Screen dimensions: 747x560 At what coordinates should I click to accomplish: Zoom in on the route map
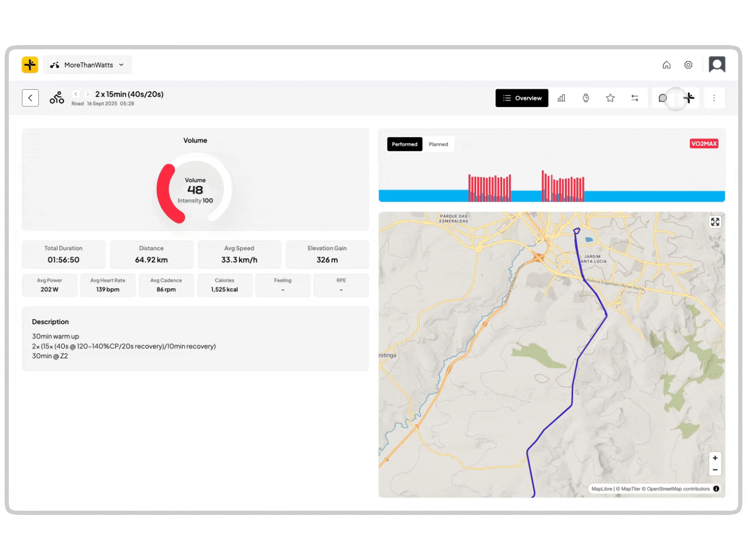[715, 458]
